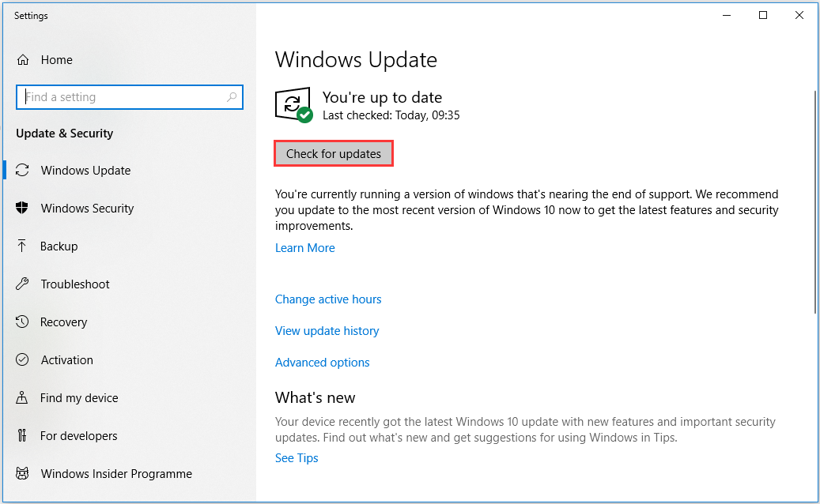Open the Learn More link
Image resolution: width=820 pixels, height=504 pixels.
[305, 248]
